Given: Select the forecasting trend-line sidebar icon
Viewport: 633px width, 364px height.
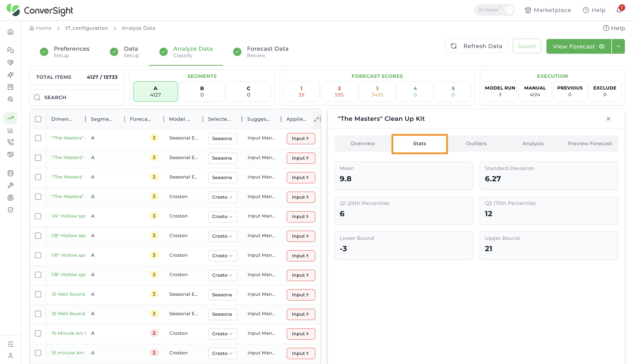Looking at the screenshot, I should click(x=10, y=118).
